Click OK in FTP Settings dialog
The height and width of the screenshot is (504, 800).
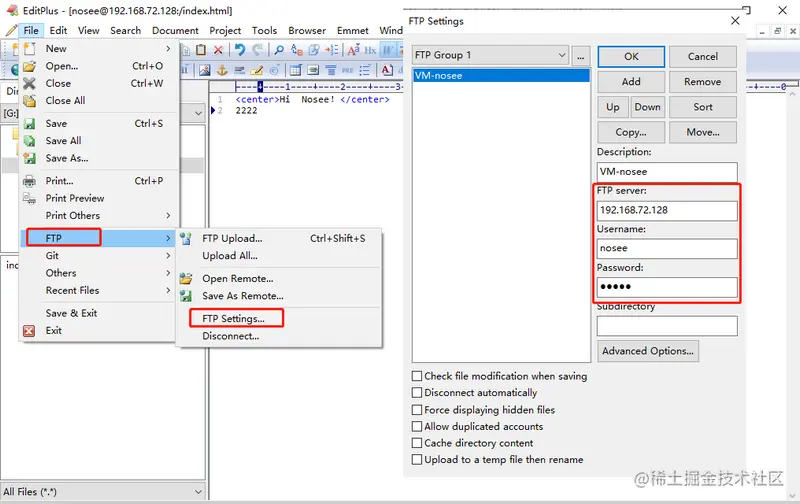pyautogui.click(x=631, y=57)
